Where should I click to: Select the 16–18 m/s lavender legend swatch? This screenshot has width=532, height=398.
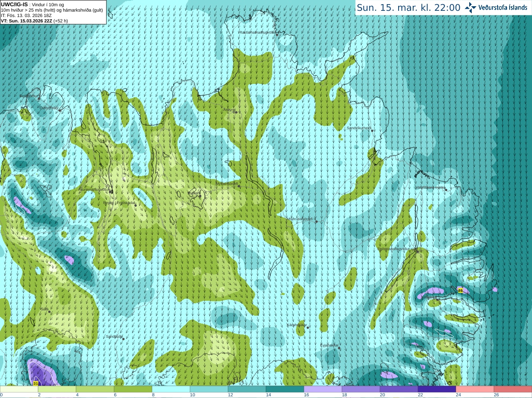pyautogui.click(x=323, y=389)
